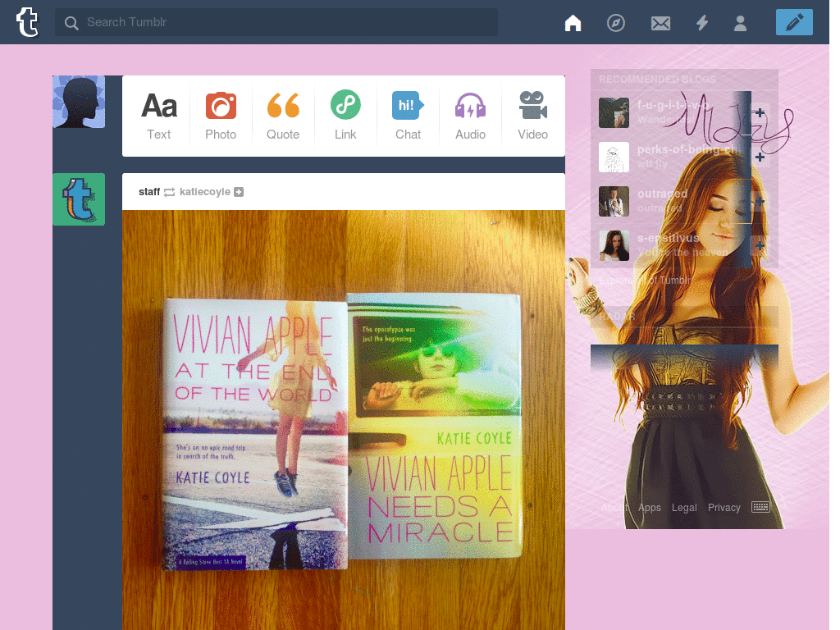Create a new Audio post
Image resolution: width=840 pixels, height=630 pixels.
coord(470,116)
